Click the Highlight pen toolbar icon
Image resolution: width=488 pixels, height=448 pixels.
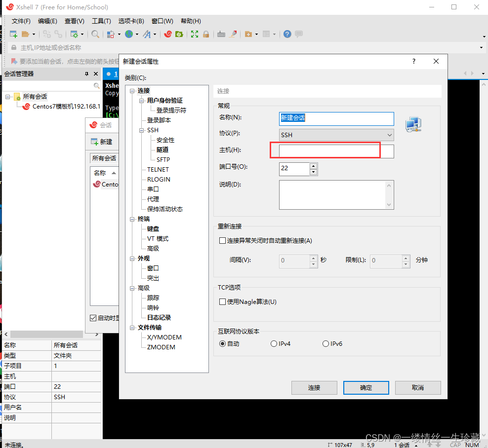(233, 34)
